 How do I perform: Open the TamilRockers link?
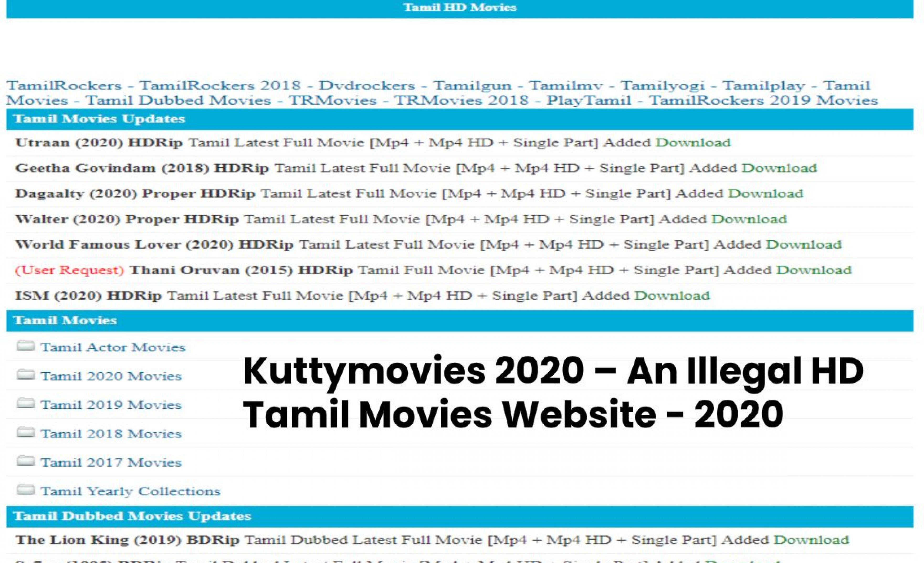click(64, 86)
